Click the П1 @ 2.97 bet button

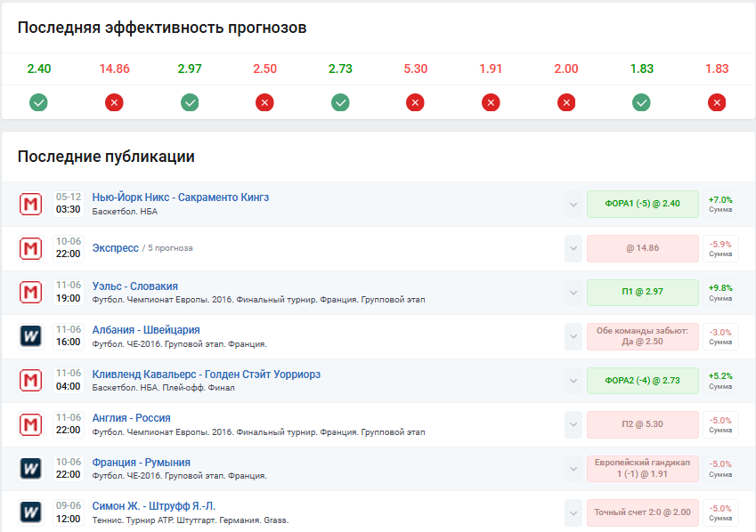(642, 292)
